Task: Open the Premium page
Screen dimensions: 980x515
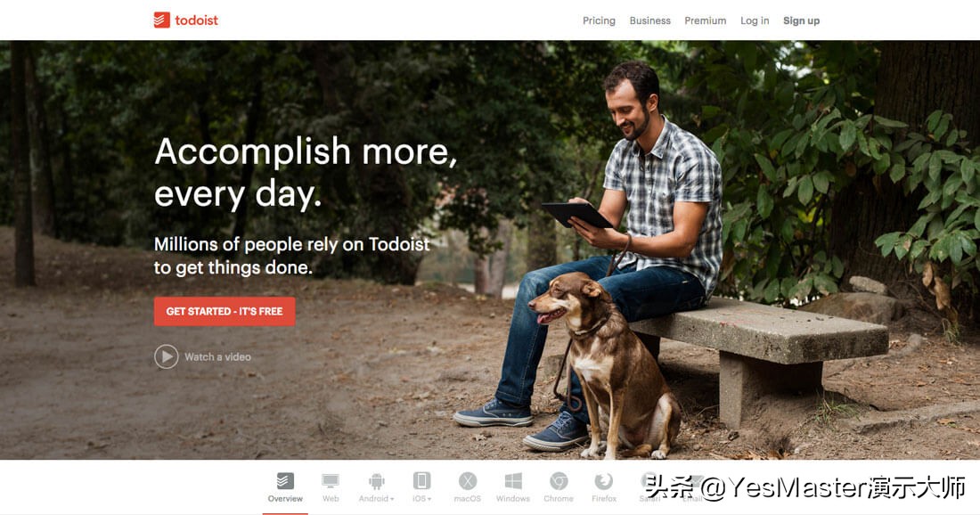Action: [x=705, y=20]
